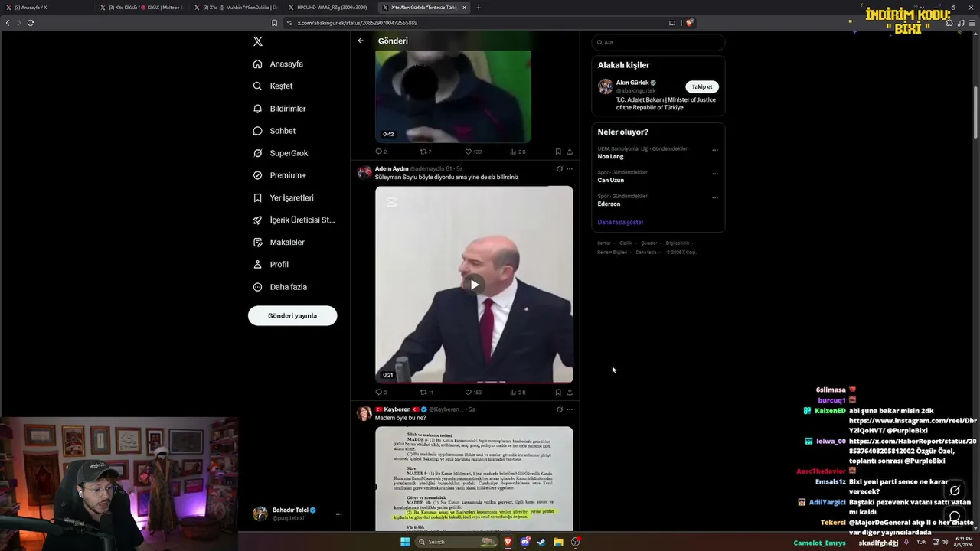Click the Yer İşaretleri bookmark icon in sidebar
Viewport: 980px width, 551px height.
(x=258, y=197)
